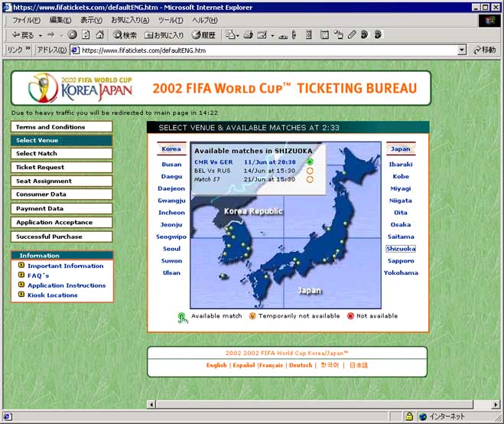Switch language to 日本語
The width and height of the screenshot is (504, 424).
(359, 365)
